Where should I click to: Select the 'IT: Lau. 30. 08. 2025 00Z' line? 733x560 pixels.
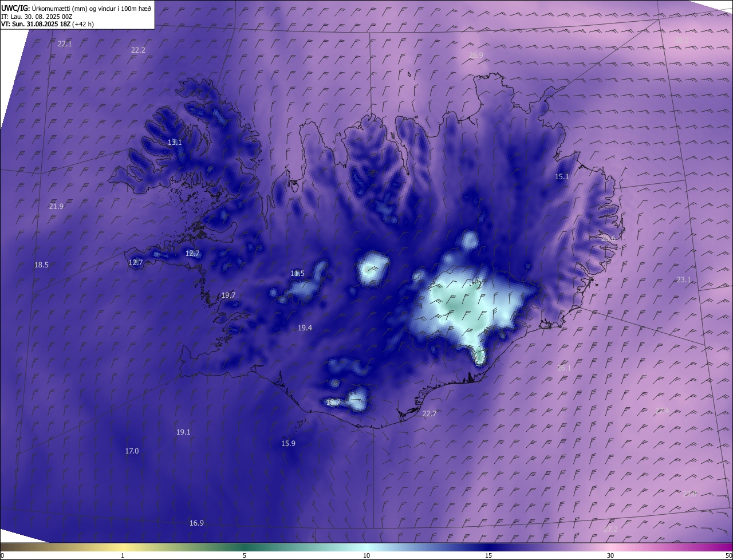[x=36, y=17]
